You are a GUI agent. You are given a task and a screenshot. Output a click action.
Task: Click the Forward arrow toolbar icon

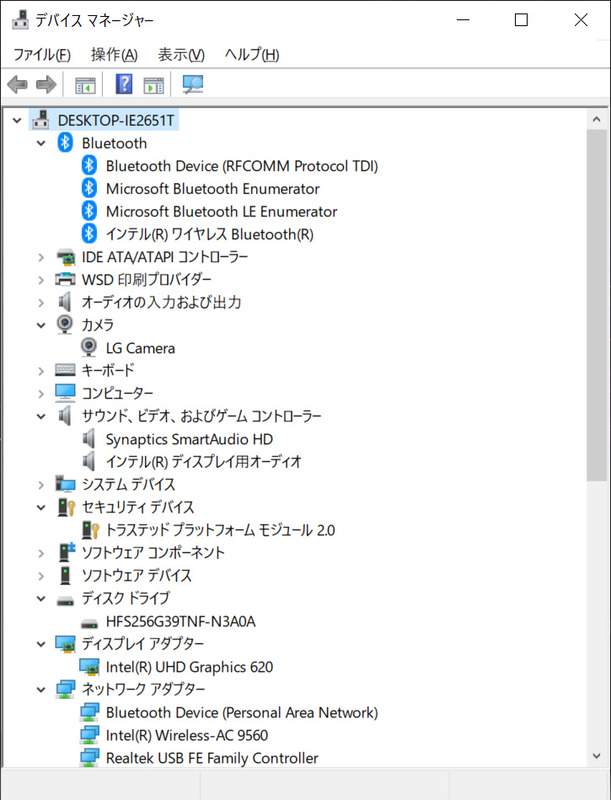46,84
